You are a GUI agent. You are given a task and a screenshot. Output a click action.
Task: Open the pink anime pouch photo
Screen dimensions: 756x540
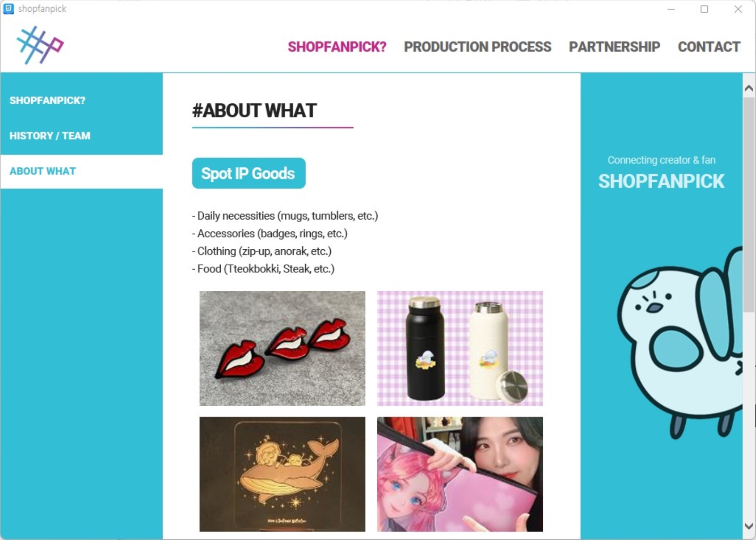[x=460, y=474]
